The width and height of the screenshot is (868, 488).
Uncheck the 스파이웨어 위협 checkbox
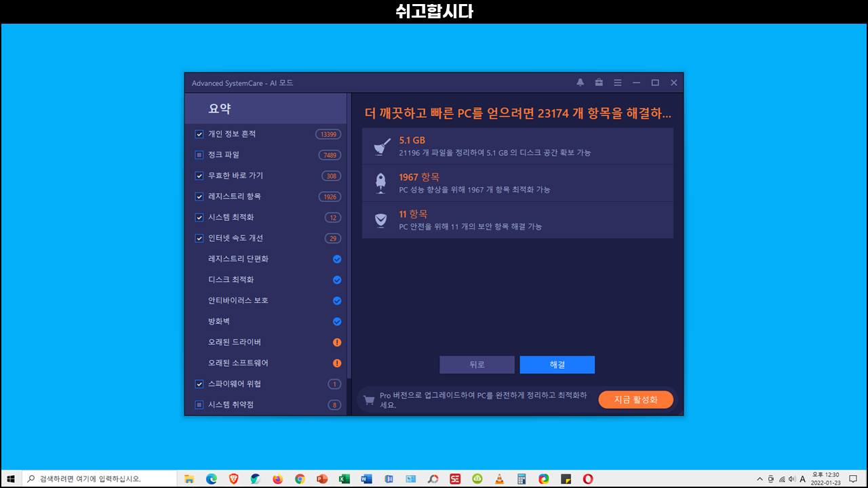[199, 384]
